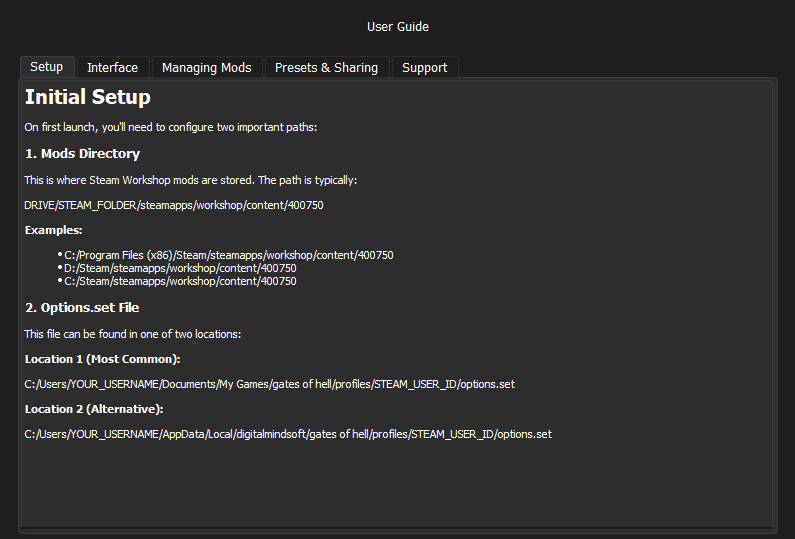Click the 'Examples:' label
795x539 pixels.
pos(53,230)
